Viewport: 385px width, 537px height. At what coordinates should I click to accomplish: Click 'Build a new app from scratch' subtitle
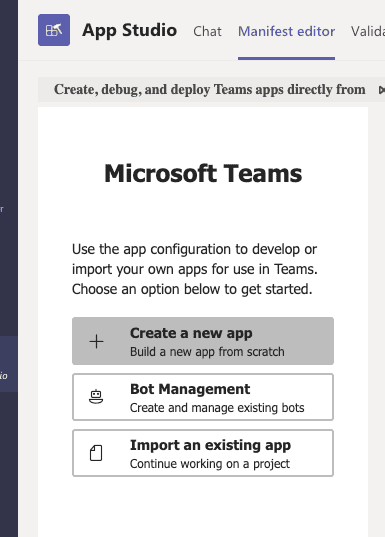click(x=207, y=352)
